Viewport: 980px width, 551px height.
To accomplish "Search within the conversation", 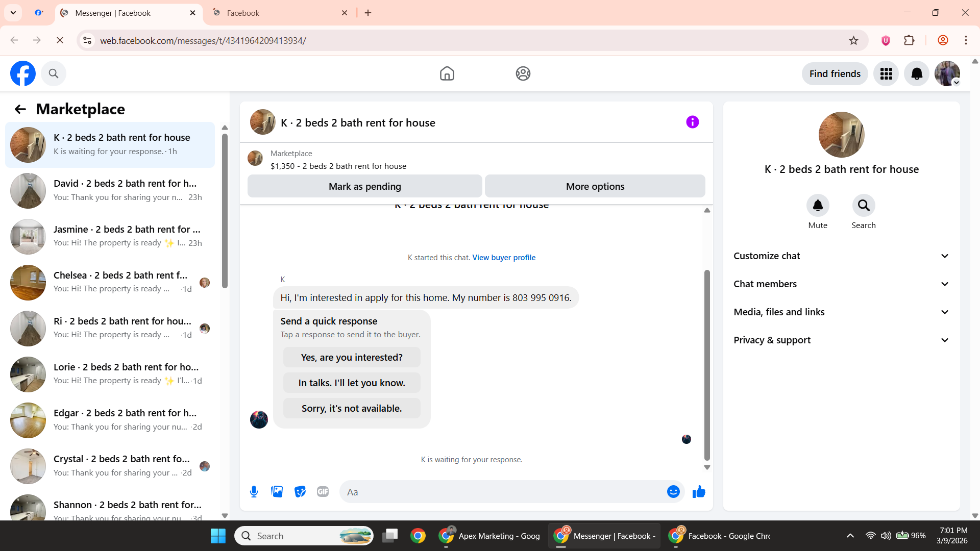I will coord(863,206).
